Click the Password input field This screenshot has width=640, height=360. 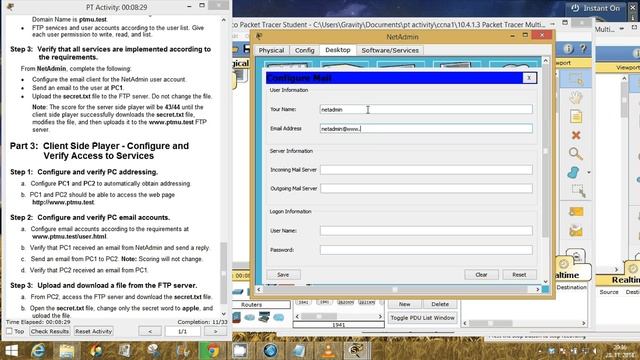tap(426, 250)
